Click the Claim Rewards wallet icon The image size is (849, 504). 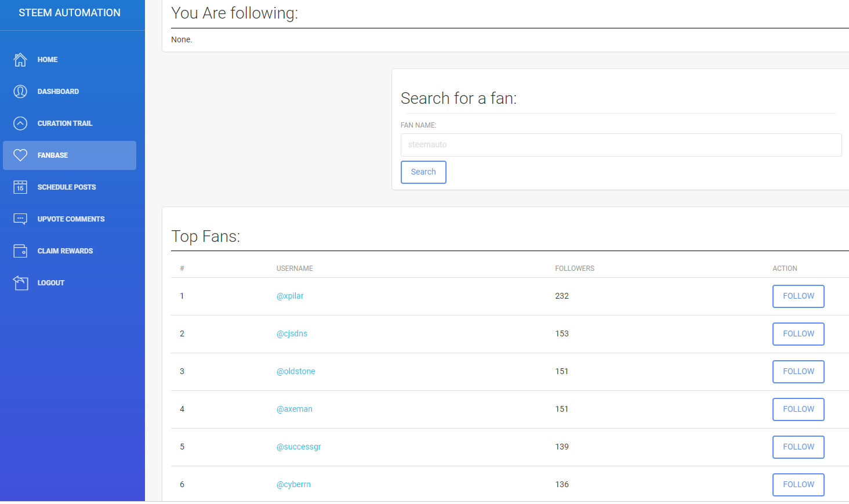click(20, 251)
